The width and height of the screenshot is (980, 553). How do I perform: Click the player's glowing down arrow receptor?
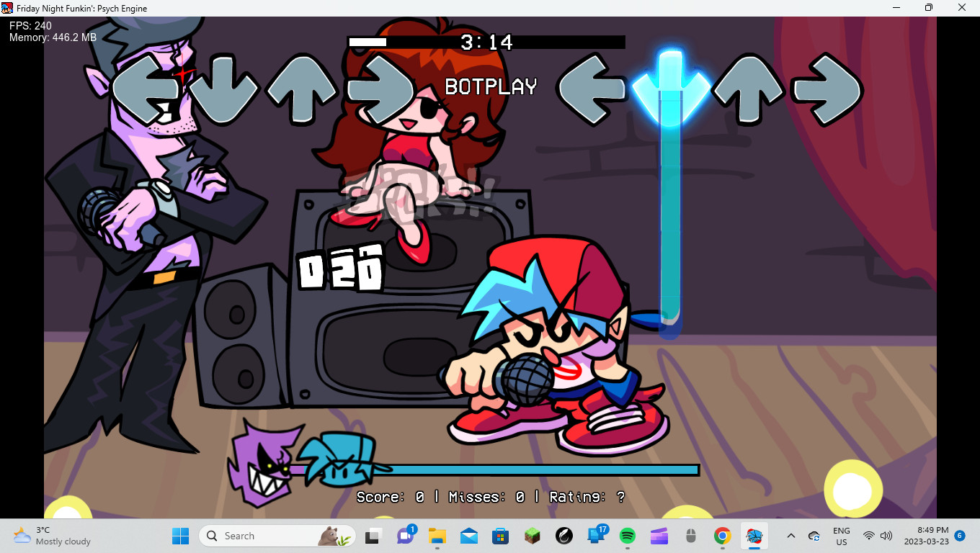(x=670, y=89)
